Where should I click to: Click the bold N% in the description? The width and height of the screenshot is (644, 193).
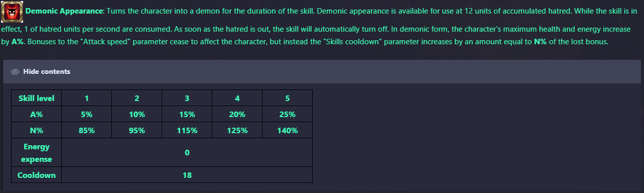point(540,42)
